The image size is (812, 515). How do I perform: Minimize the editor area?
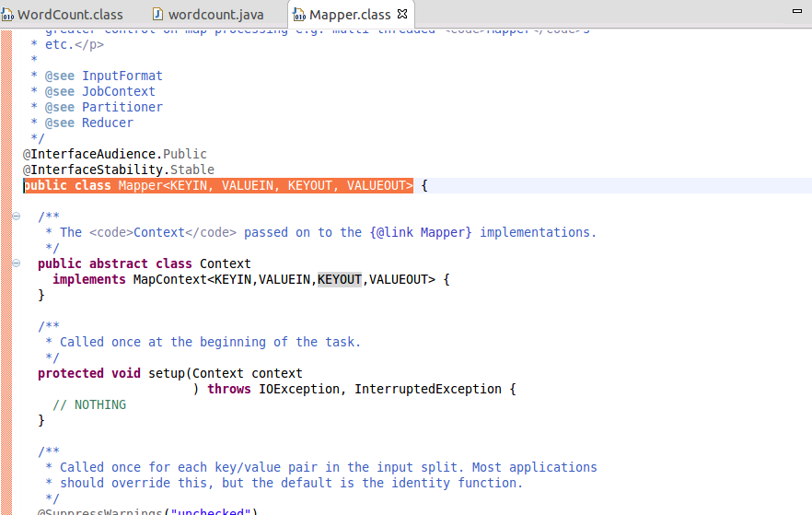coord(797,10)
